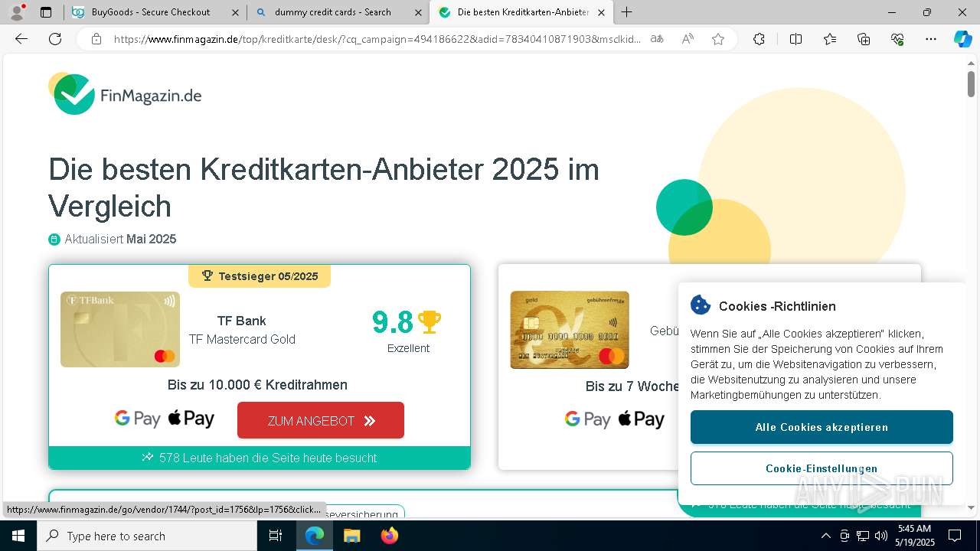
Task: Click the TF Bank gold card image
Action: pos(120,329)
